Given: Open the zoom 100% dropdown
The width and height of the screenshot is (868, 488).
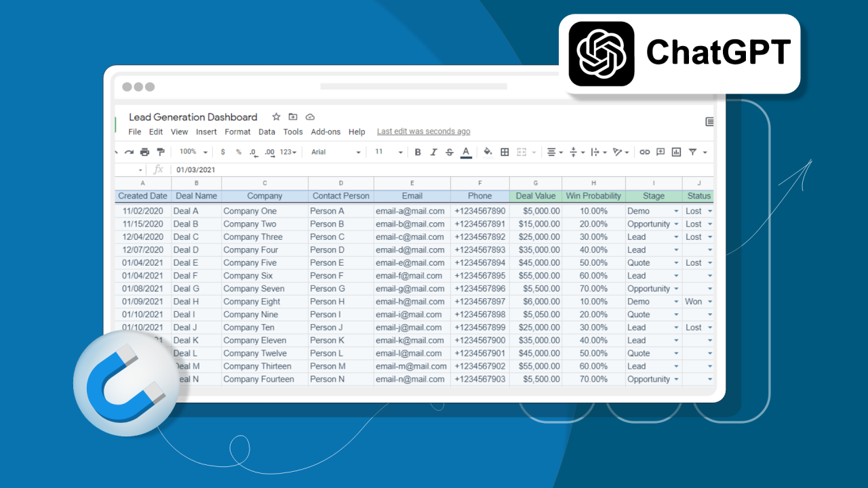Looking at the screenshot, I should pos(193,152).
